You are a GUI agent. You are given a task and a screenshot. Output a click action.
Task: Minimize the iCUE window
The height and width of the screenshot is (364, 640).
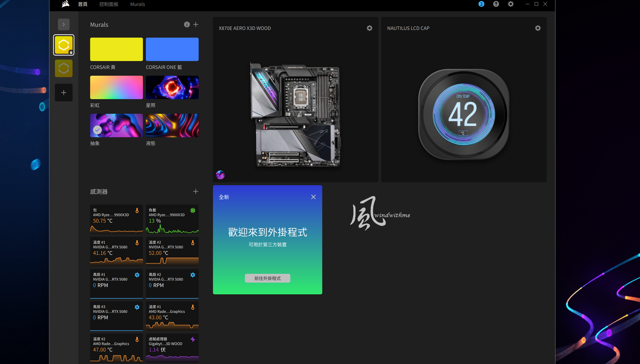coord(528,4)
